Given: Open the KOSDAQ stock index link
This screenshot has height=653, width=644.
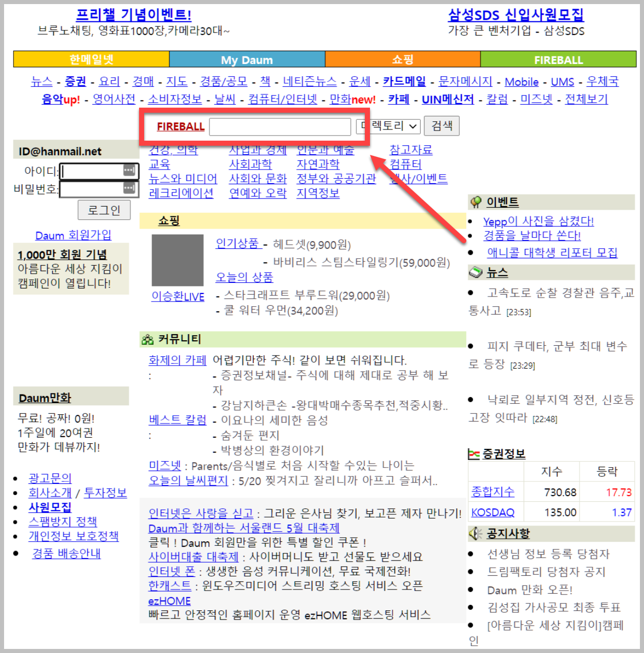Looking at the screenshot, I should 493,512.
